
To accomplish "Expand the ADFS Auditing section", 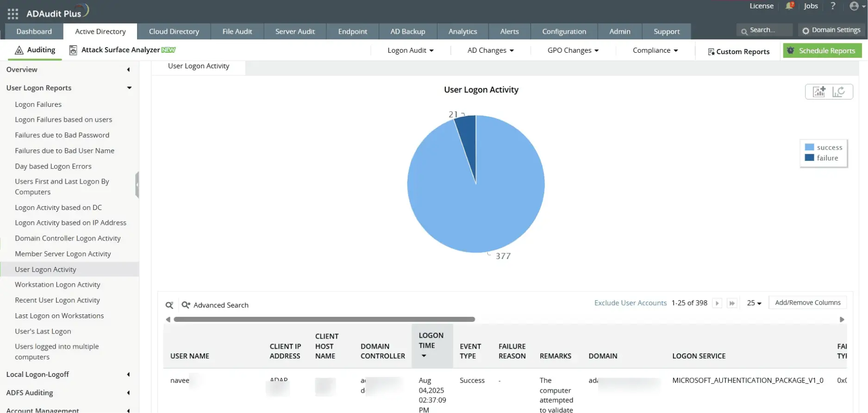I will pos(128,393).
